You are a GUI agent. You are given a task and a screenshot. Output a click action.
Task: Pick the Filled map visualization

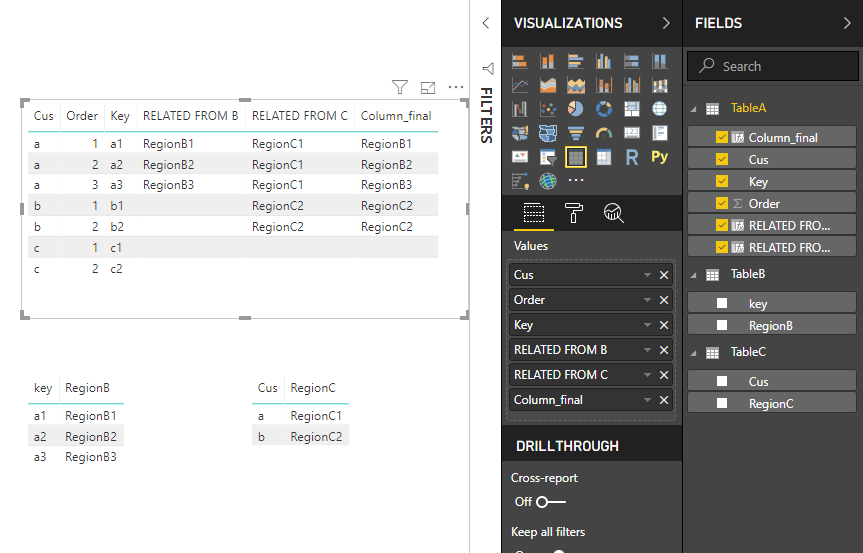click(x=520, y=133)
